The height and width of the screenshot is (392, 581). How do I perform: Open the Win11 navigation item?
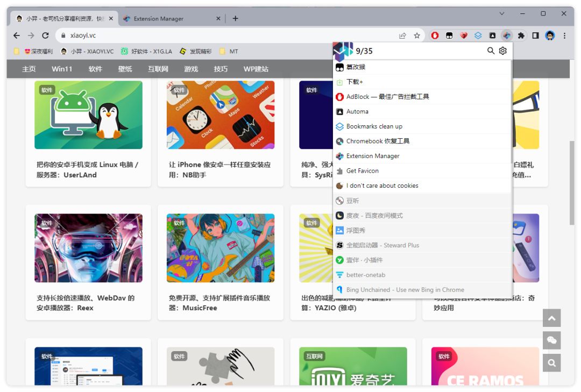[x=62, y=69]
